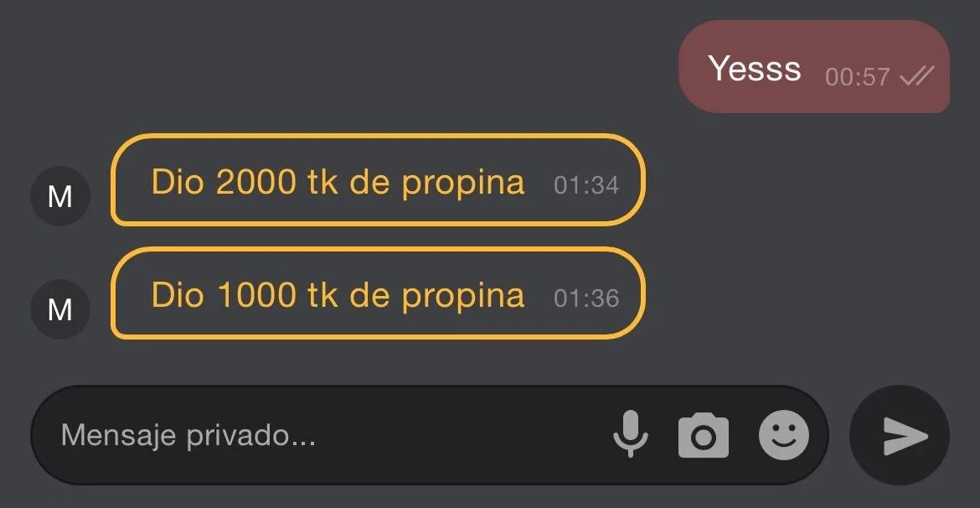Screen dimensions: 980x508
Task: Click the word 'propina' in the 01:34 message
Action: [x=462, y=184]
